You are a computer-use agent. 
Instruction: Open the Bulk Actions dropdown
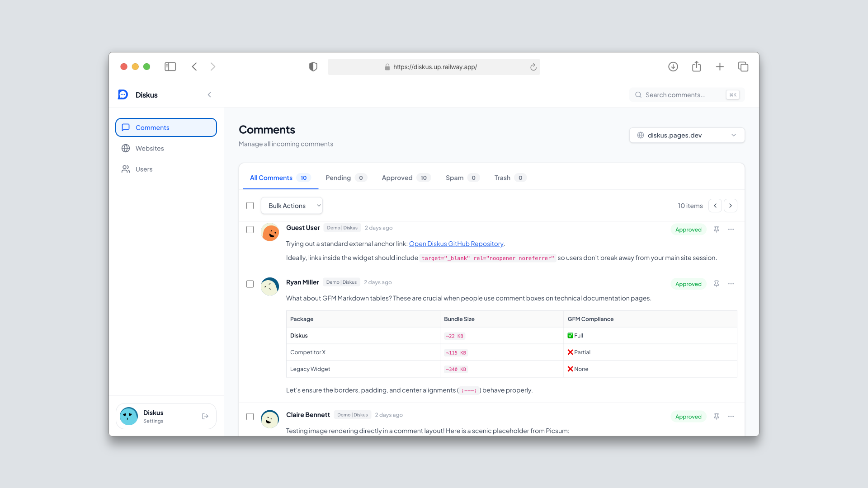[x=292, y=206]
